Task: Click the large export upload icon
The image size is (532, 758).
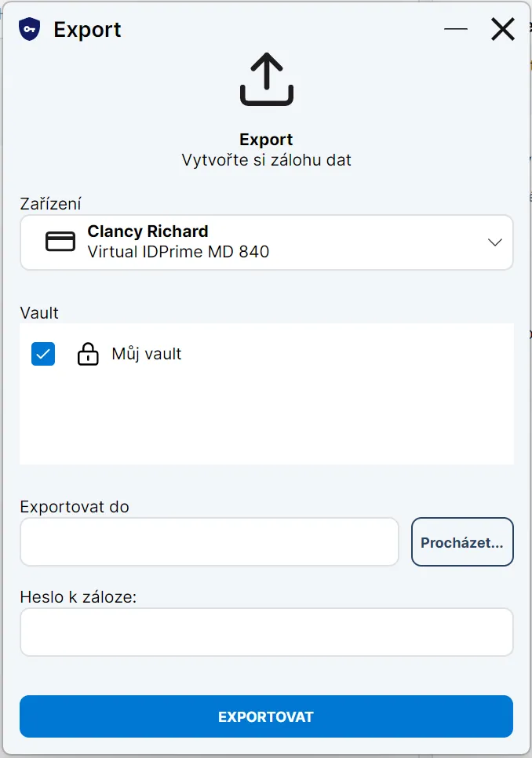Action: [x=267, y=79]
